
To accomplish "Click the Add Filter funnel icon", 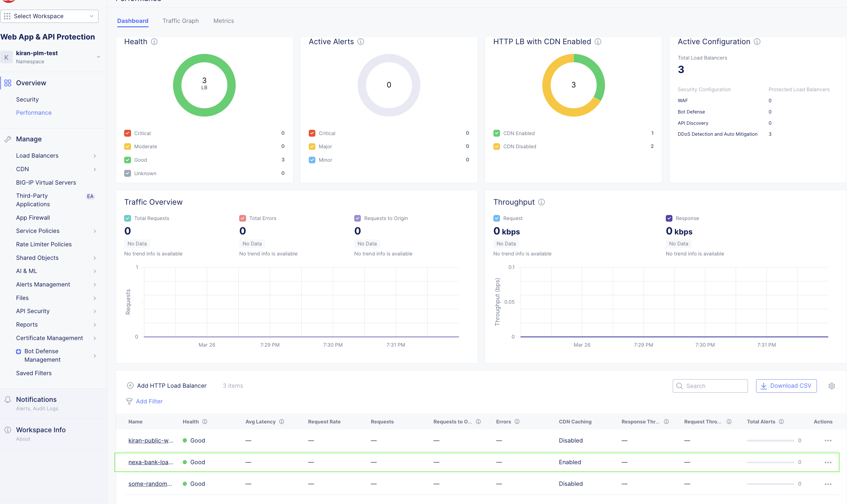I will coord(129,402).
